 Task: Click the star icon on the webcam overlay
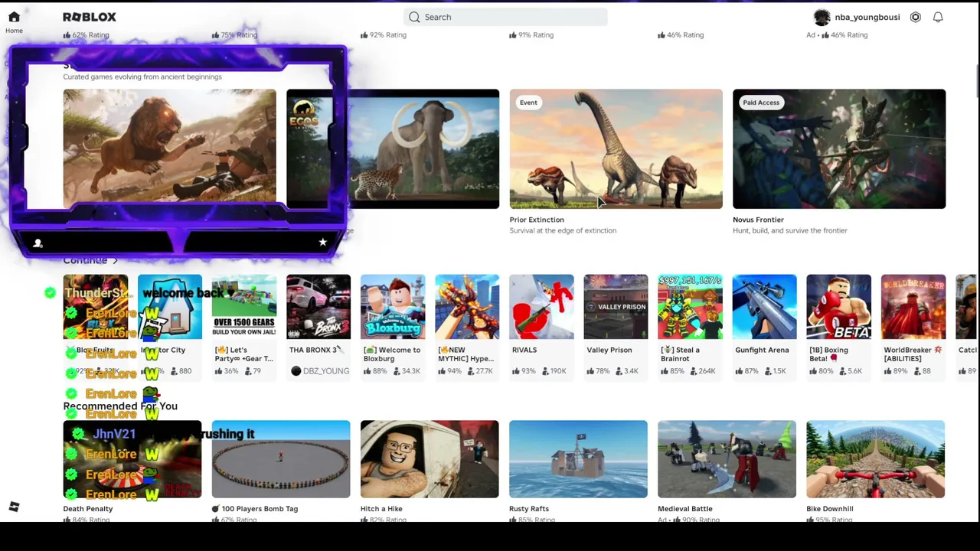coord(322,243)
